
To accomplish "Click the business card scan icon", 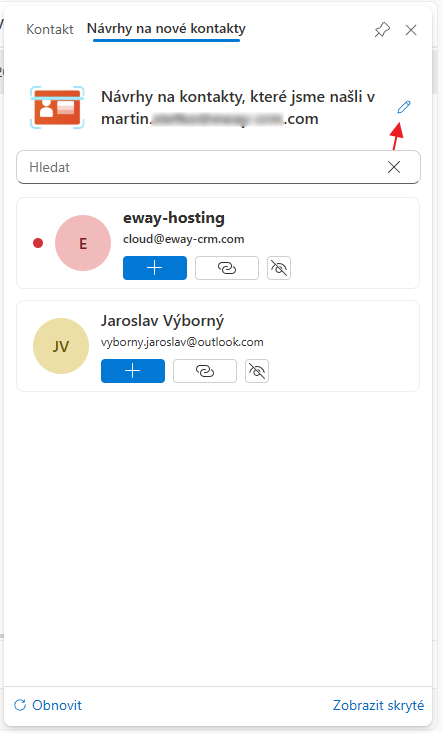I will point(57,107).
